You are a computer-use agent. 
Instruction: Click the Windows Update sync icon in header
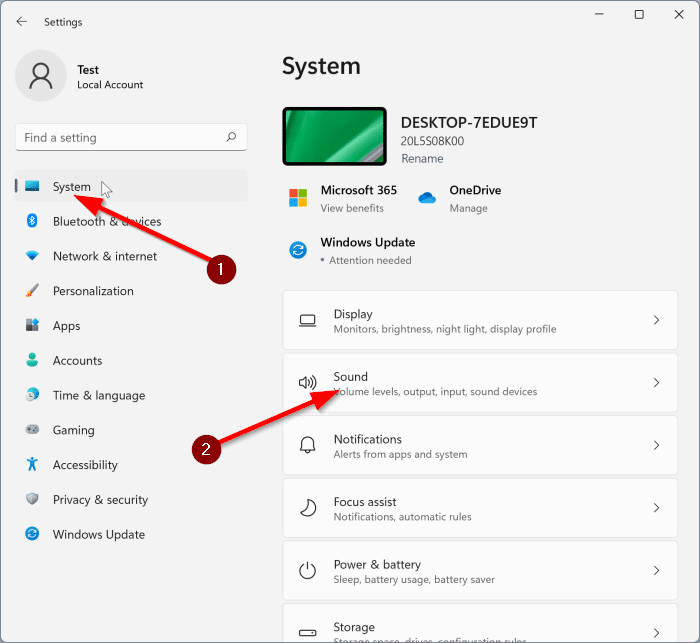point(298,250)
